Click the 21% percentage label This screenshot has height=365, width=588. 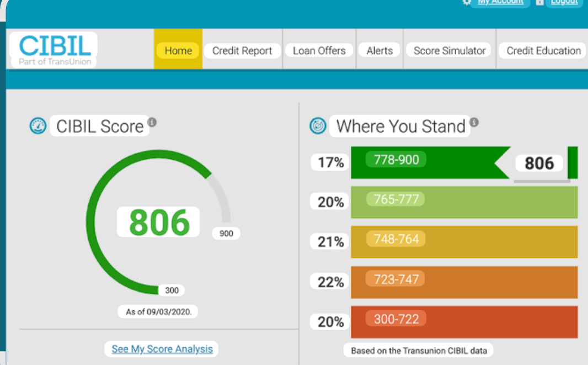point(330,241)
